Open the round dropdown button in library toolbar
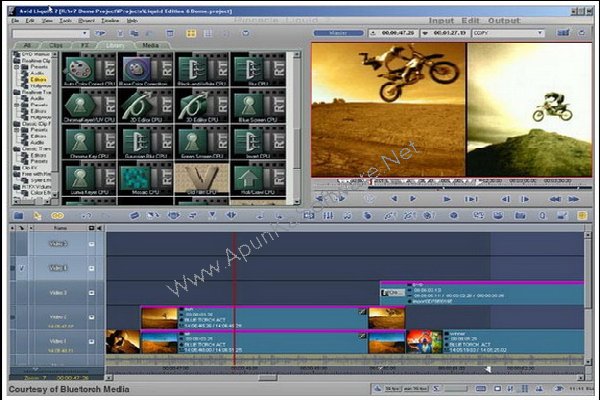600x400 pixels. click(x=246, y=33)
